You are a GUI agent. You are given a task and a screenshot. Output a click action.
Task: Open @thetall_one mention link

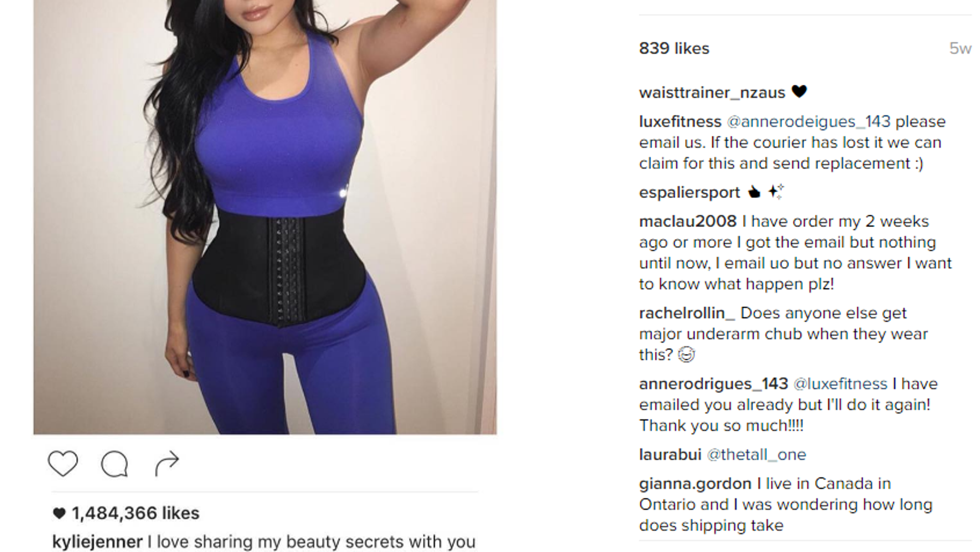[756, 455]
